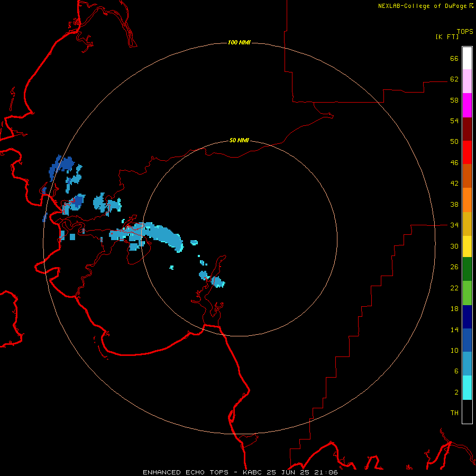Click the 18 legend value

pos(454,309)
